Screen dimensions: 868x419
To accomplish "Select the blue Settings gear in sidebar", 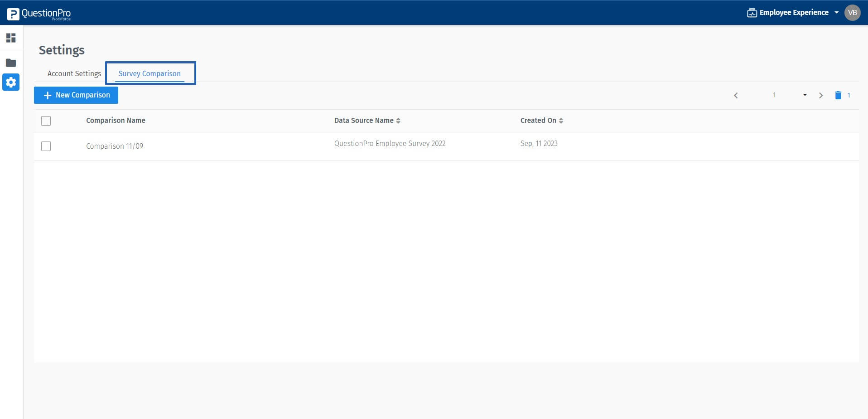I will pos(10,83).
